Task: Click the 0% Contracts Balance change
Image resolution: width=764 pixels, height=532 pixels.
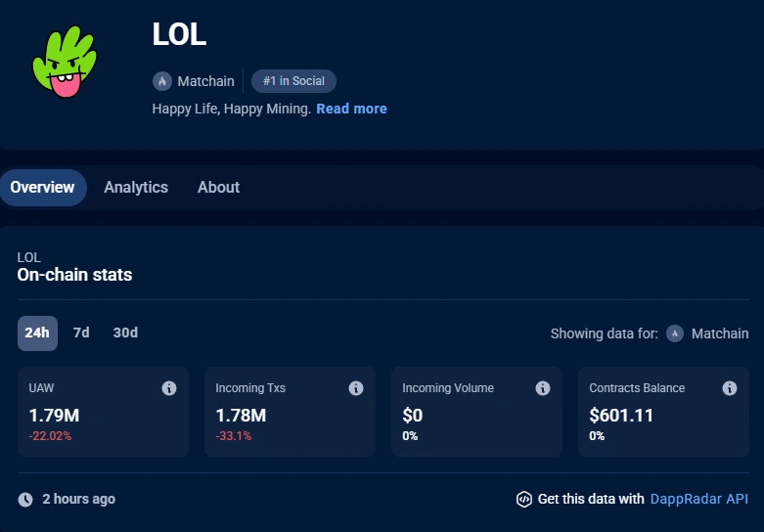Action: (597, 436)
